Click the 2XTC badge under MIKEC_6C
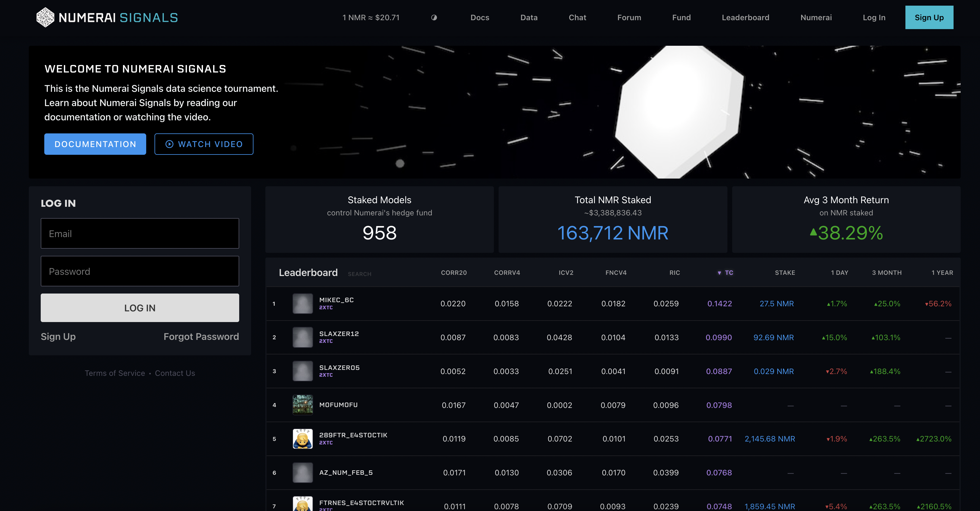Viewport: 980px width, 511px height. [x=326, y=307]
